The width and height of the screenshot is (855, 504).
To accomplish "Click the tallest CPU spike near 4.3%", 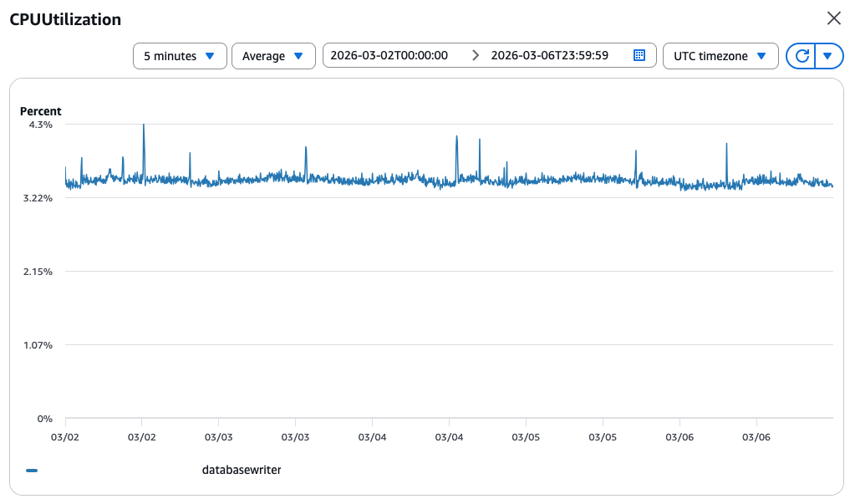I will pyautogui.click(x=144, y=125).
